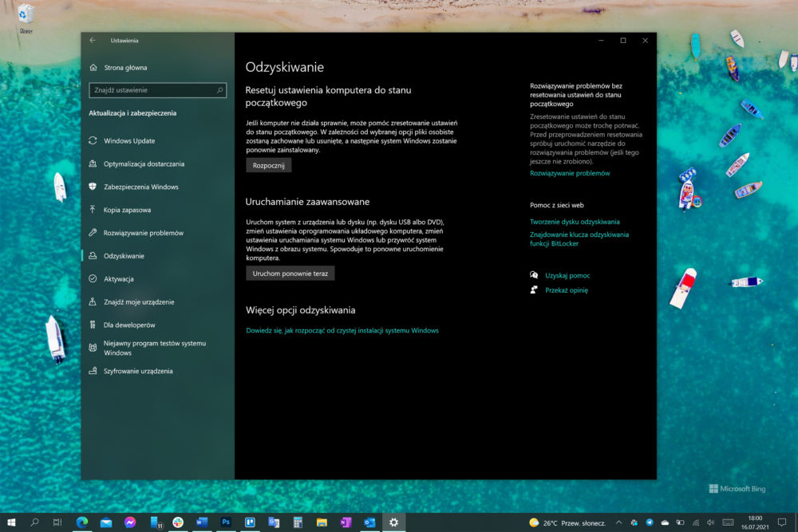Expand hidden system tray icons chevron
Viewport: 798px width, 532px height.
point(618,522)
